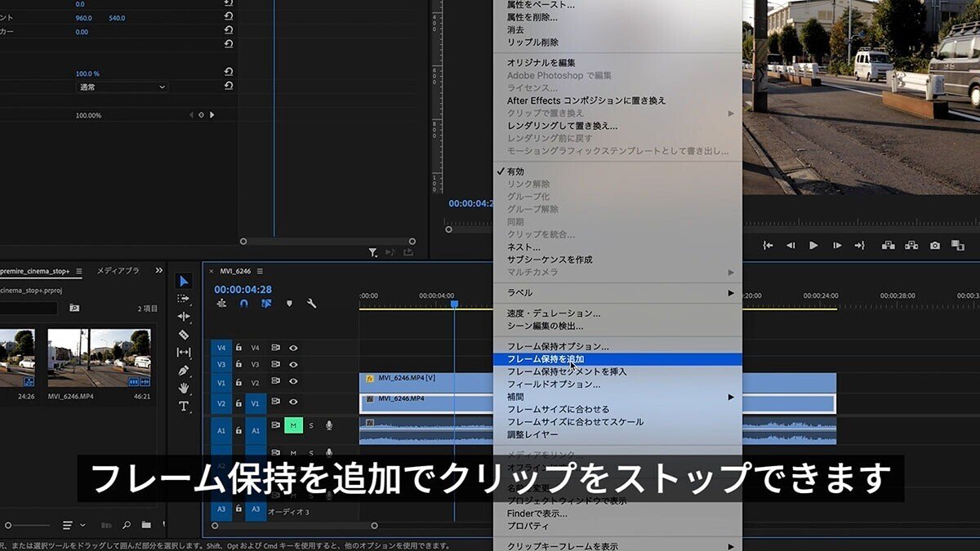980x551 pixels.
Task: Select the Hand tool in the tools panel
Action: pyautogui.click(x=184, y=389)
